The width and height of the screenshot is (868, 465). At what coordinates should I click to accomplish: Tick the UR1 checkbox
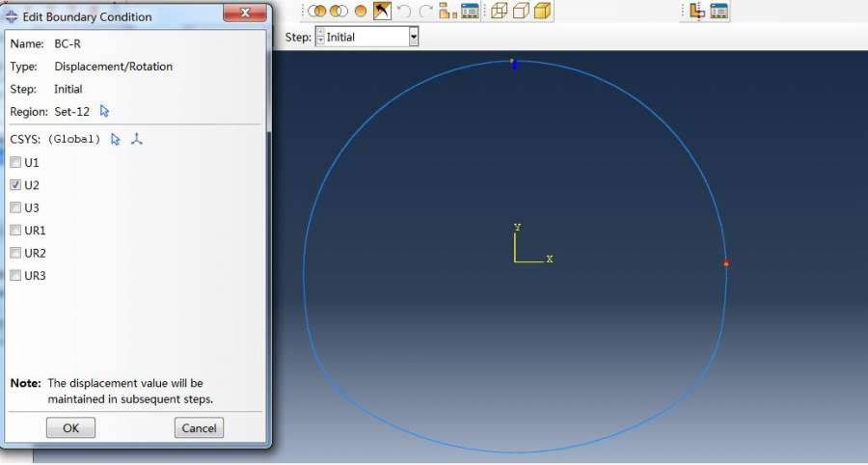pos(15,231)
